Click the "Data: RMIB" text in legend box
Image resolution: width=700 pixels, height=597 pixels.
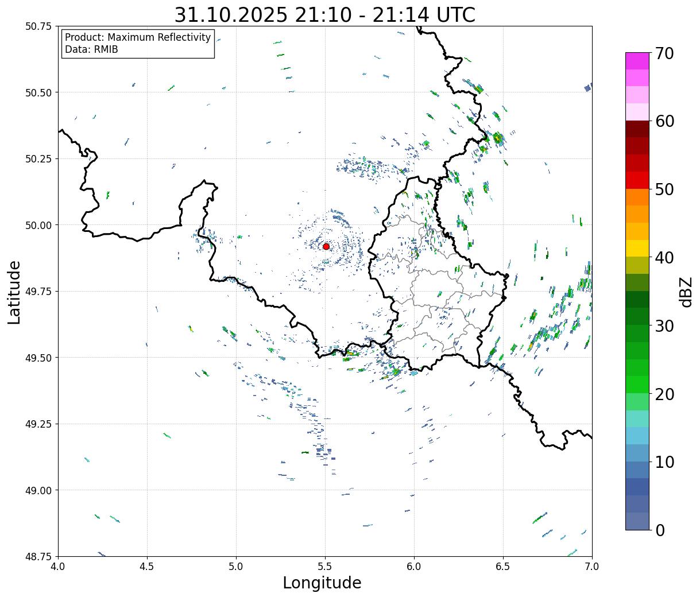coord(91,50)
